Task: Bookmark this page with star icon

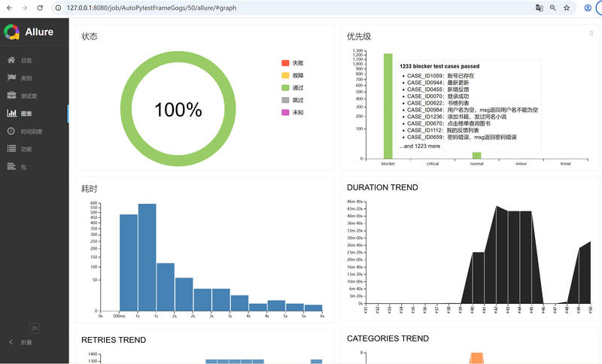Action: pyautogui.click(x=567, y=8)
